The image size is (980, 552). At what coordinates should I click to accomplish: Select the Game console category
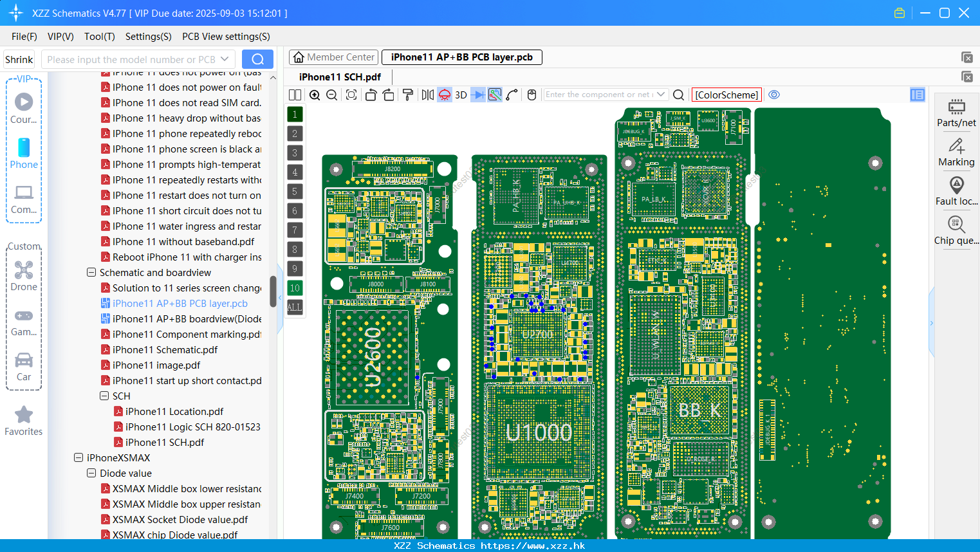pyautogui.click(x=24, y=322)
